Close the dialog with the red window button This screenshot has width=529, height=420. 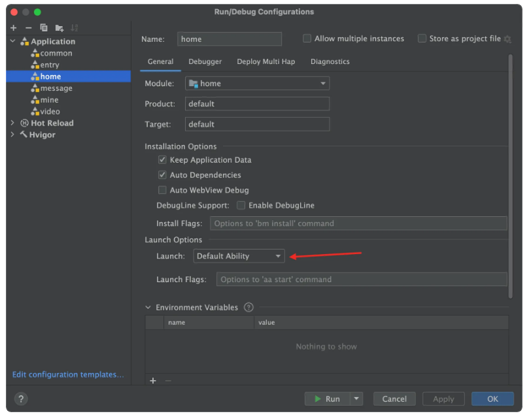point(14,12)
